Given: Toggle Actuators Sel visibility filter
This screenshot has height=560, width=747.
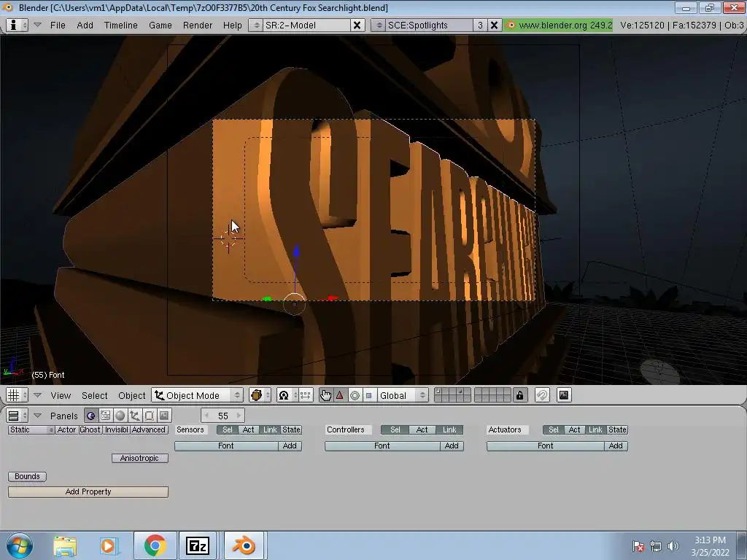Looking at the screenshot, I should coord(554,429).
